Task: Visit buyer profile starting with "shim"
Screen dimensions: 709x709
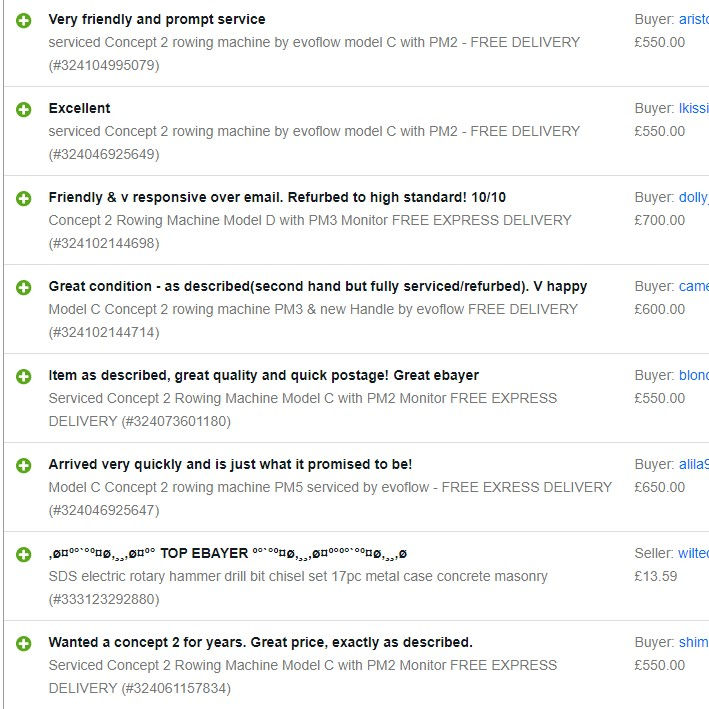Action: pyautogui.click(x=693, y=642)
